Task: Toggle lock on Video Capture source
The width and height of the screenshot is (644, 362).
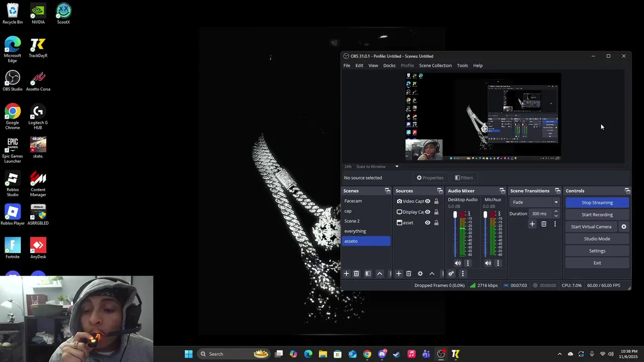Action: pyautogui.click(x=436, y=201)
